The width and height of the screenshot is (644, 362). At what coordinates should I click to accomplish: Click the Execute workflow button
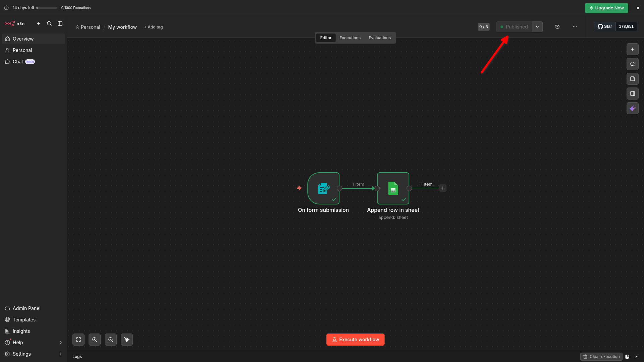click(x=355, y=340)
